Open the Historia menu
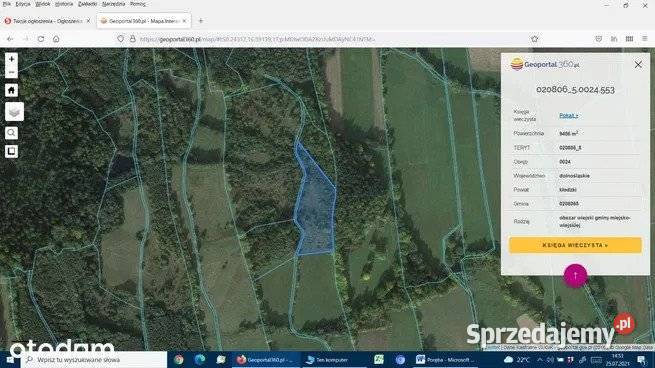Viewport: 655px width, 368px height. coord(64,4)
